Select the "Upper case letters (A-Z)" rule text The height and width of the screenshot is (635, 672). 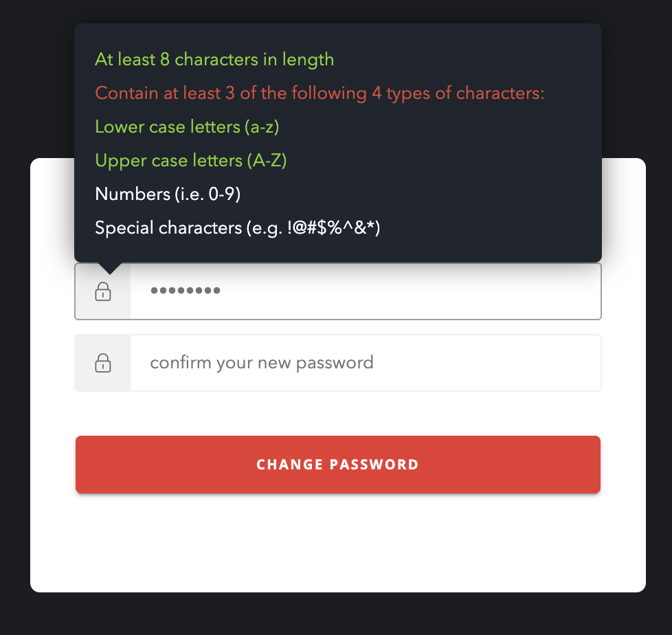pos(190,161)
